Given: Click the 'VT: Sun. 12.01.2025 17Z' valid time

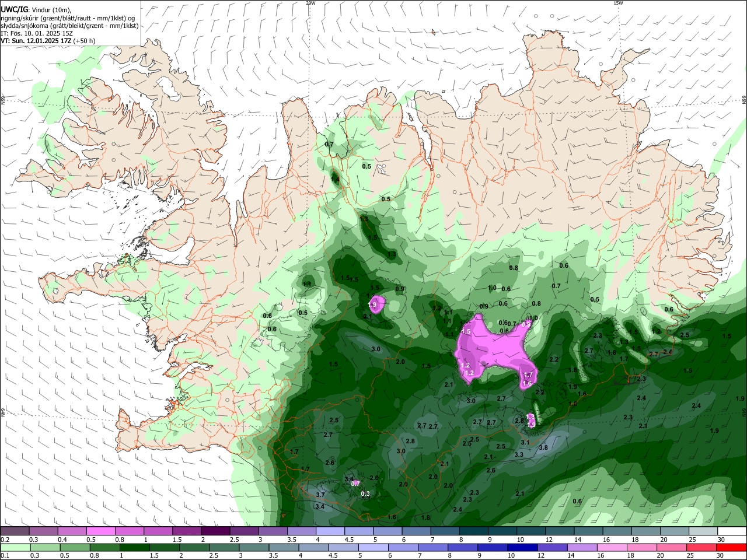Looking at the screenshot, I should (36, 41).
